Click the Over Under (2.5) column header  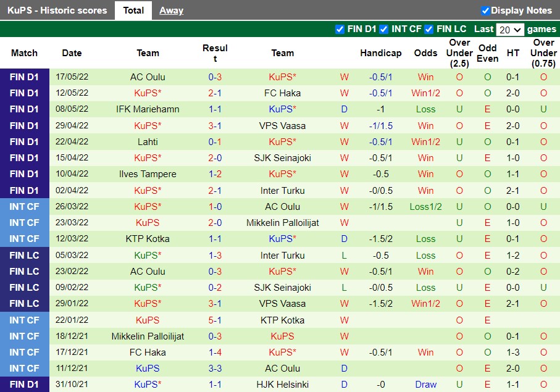pyautogui.click(x=459, y=53)
